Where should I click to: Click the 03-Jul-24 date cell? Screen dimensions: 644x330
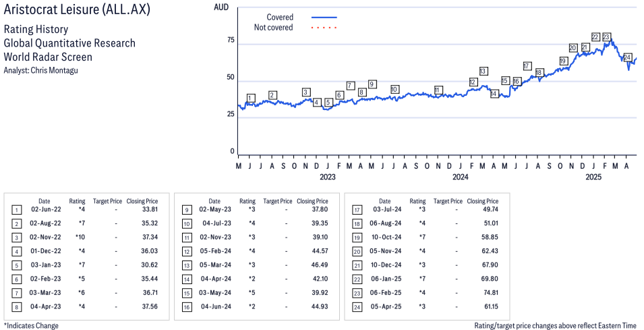[387, 209]
